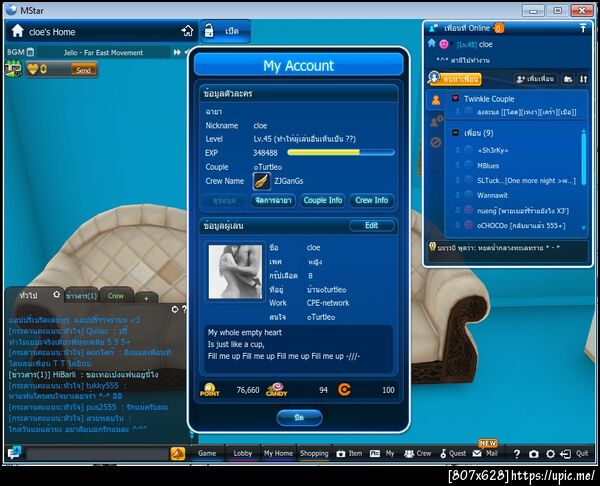Click the title management button beside Couple Info
600x486 pixels.
273,201
